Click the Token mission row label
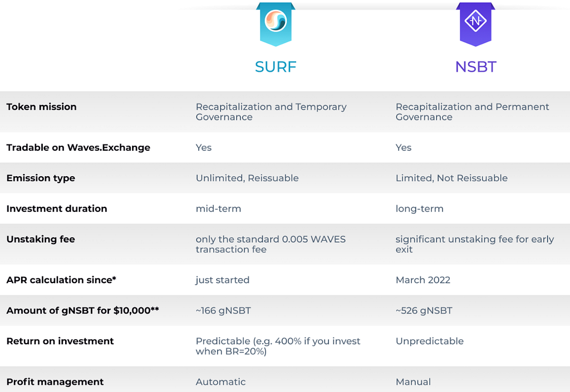The width and height of the screenshot is (570, 392). [x=41, y=107]
